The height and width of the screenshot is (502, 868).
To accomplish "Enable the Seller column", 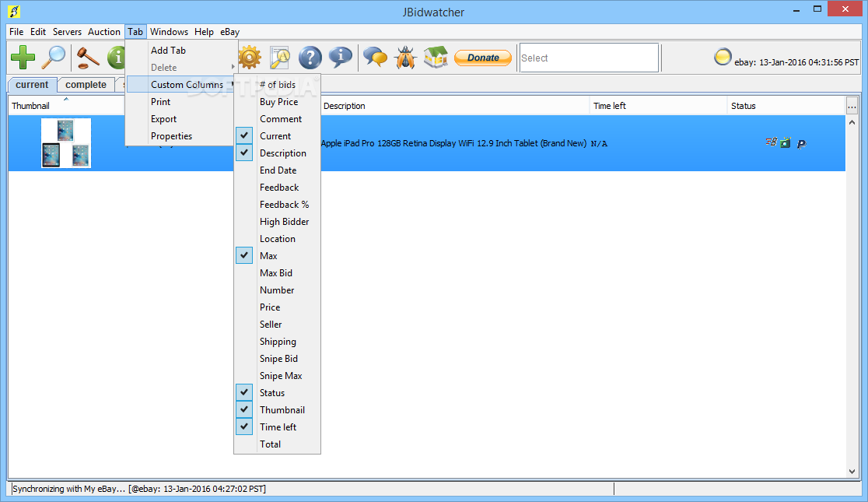I will pos(277,324).
